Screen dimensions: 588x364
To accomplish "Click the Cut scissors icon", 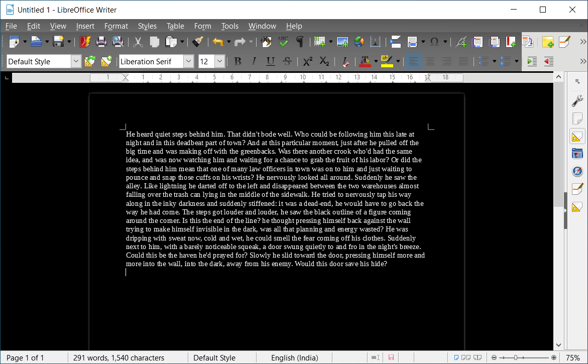I will pyautogui.click(x=138, y=42).
